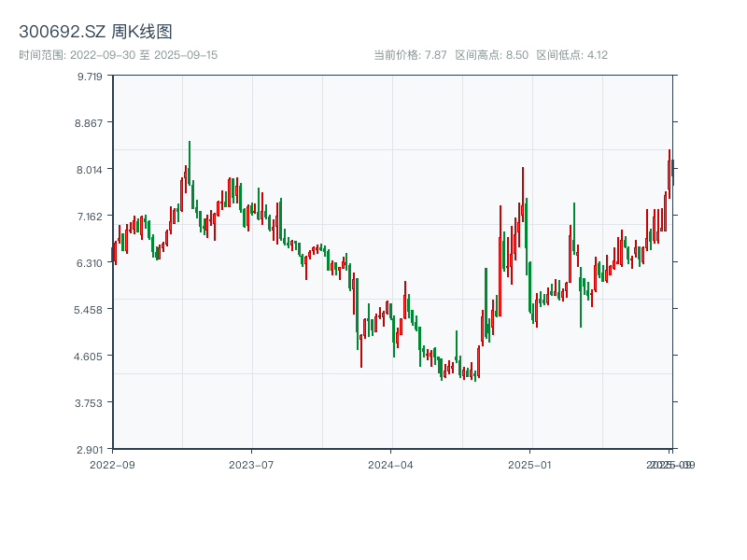The height and width of the screenshot is (560, 747).
Task: Click the x-axis label 2025-01
Action: point(529,465)
